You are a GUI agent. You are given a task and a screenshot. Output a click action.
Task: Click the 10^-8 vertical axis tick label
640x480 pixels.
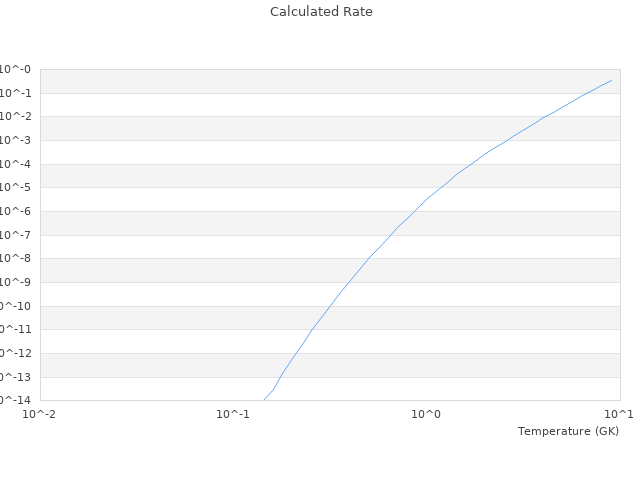16,259
